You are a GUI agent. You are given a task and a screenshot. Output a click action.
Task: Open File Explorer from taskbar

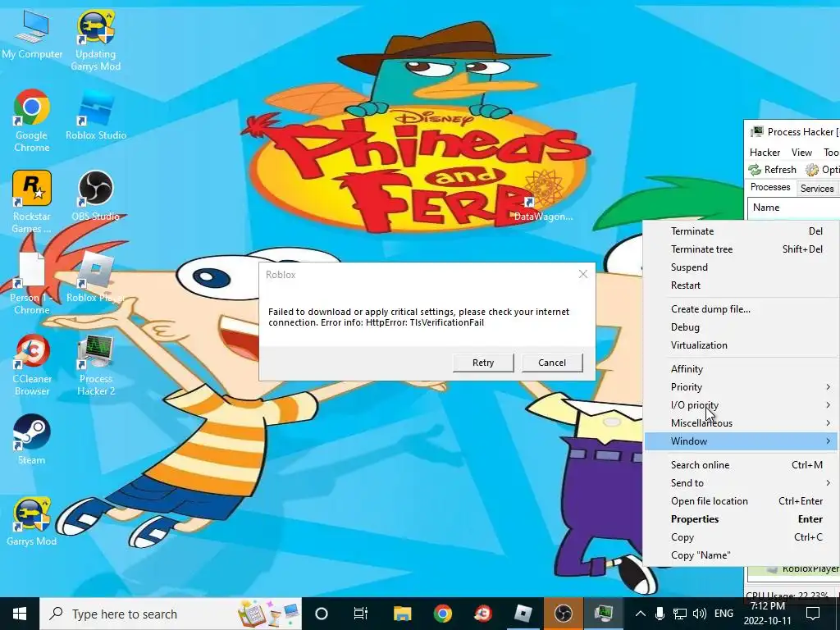tap(402, 614)
